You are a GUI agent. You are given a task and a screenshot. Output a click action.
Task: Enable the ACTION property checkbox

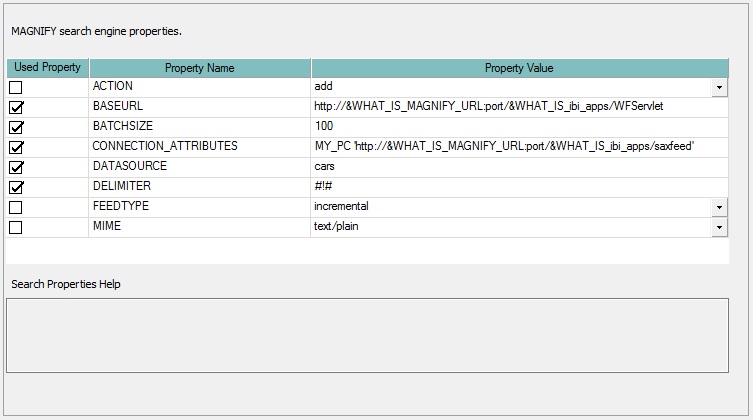click(x=16, y=88)
